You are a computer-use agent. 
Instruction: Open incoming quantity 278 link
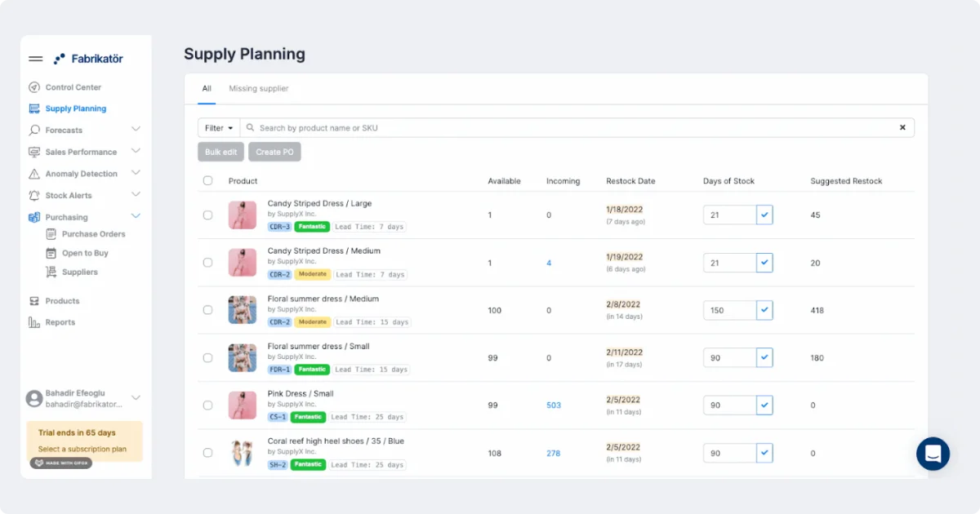click(554, 453)
